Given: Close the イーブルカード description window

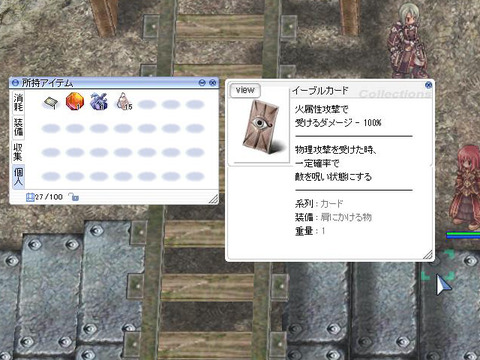Looking at the screenshot, I should (429, 85).
